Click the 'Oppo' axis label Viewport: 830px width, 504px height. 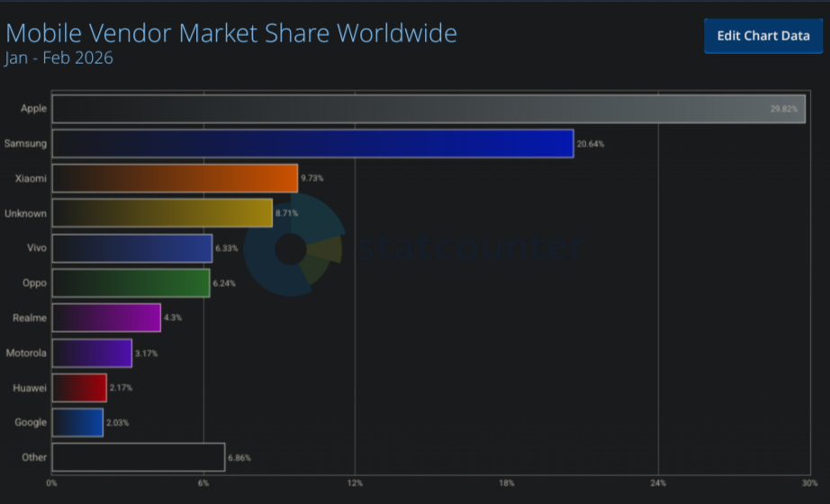[34, 283]
